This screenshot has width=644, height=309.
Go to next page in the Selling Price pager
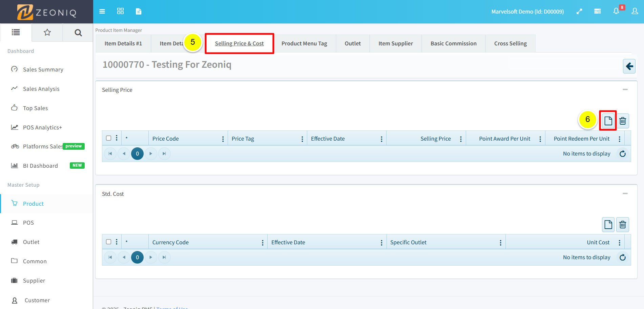coord(151,153)
